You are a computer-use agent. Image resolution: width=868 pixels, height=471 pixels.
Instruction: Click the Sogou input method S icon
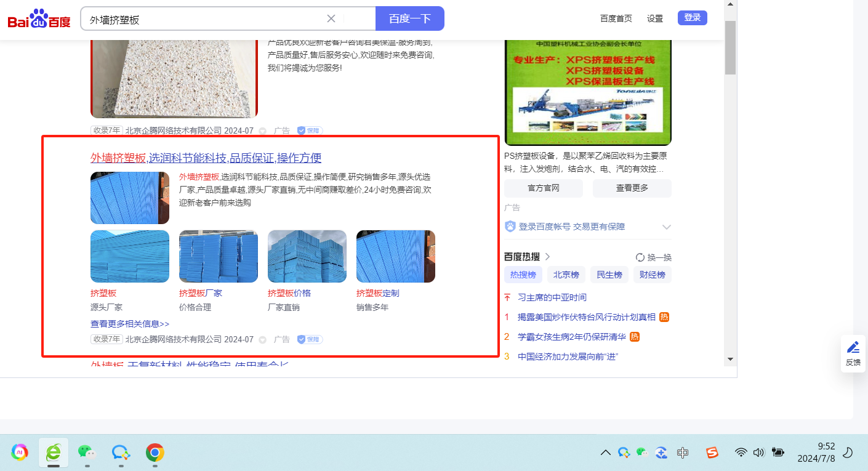coord(712,453)
